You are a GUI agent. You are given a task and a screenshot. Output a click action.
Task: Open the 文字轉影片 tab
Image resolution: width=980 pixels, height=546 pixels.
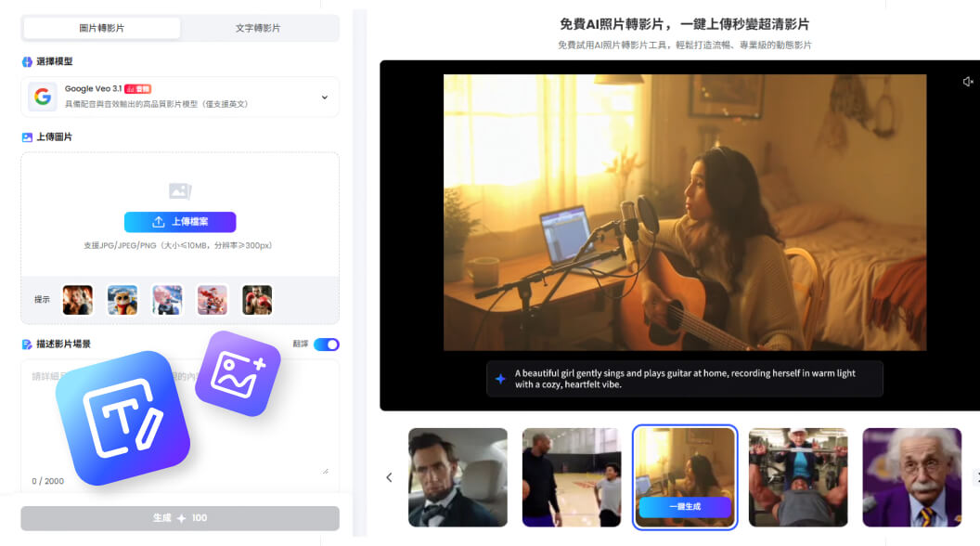[258, 28]
